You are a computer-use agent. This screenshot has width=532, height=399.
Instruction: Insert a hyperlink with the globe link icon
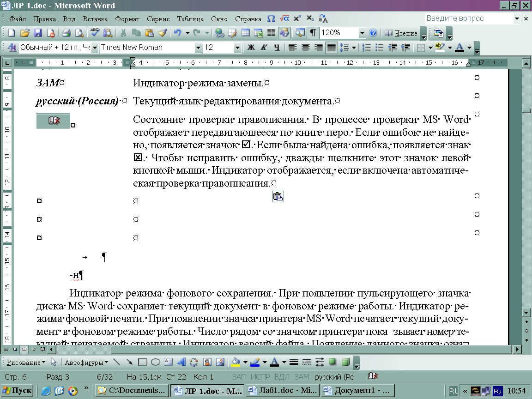(x=219, y=33)
